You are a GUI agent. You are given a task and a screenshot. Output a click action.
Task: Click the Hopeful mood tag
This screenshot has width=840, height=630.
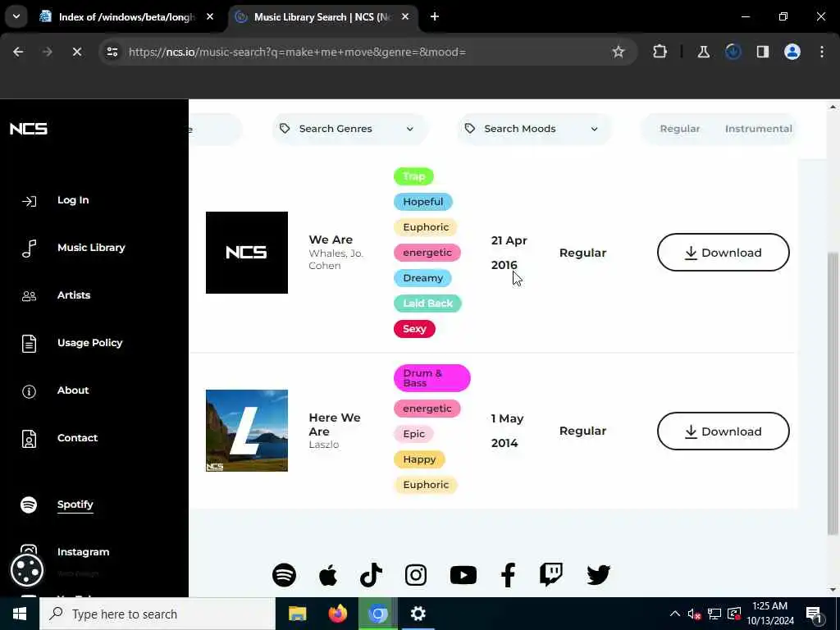point(422,202)
